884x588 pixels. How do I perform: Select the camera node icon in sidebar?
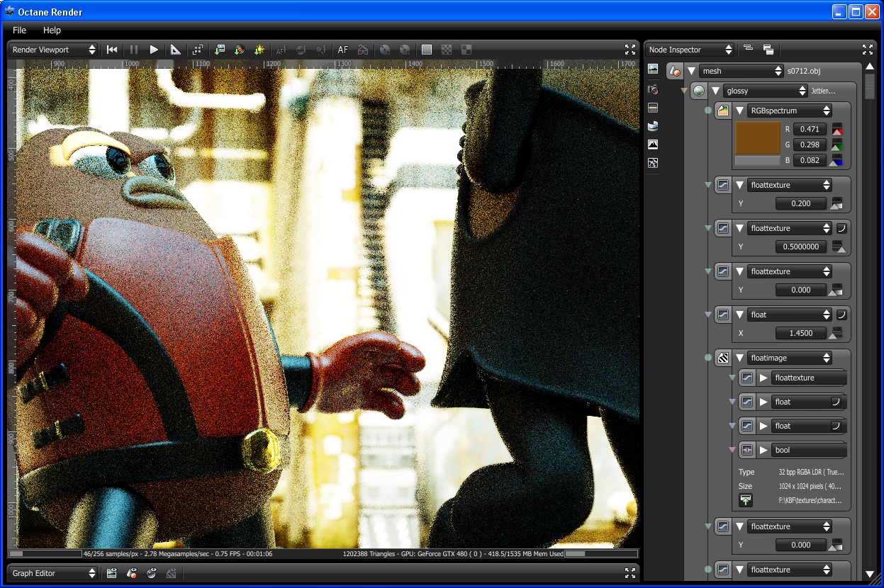pos(653,89)
